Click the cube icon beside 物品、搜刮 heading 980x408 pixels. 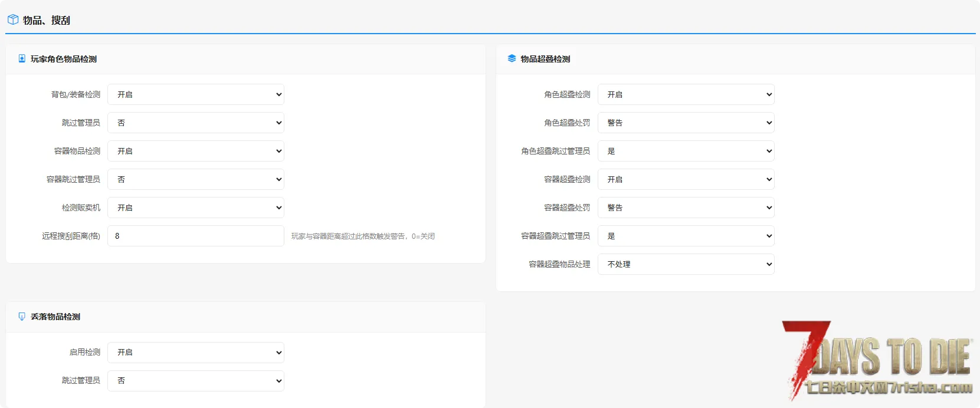click(x=12, y=20)
